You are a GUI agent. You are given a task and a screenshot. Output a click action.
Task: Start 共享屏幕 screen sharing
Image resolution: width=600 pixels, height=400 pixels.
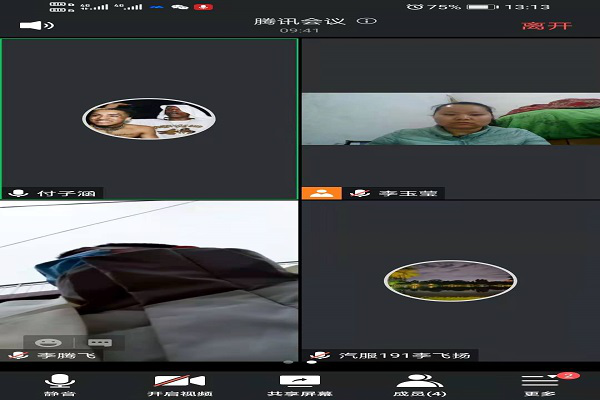point(299,385)
